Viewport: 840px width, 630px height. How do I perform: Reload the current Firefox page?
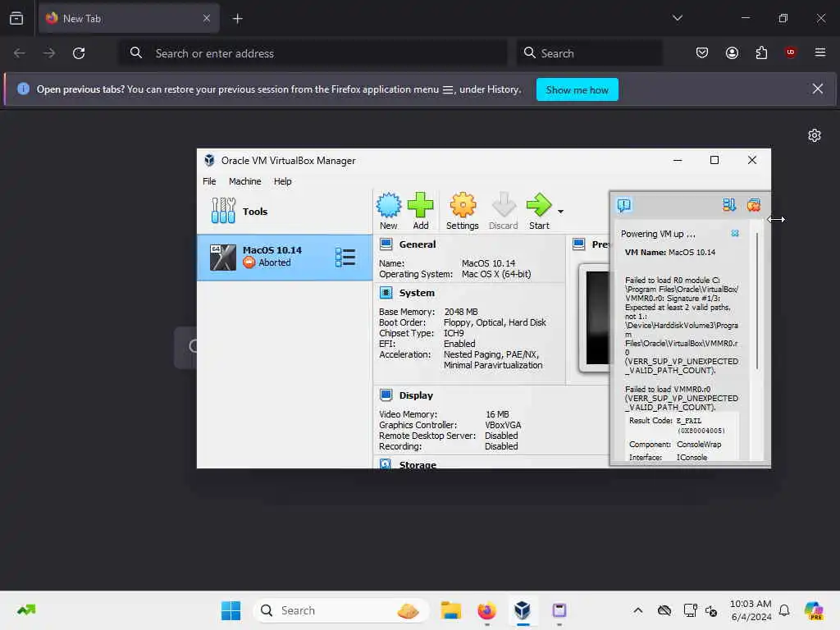coord(79,53)
